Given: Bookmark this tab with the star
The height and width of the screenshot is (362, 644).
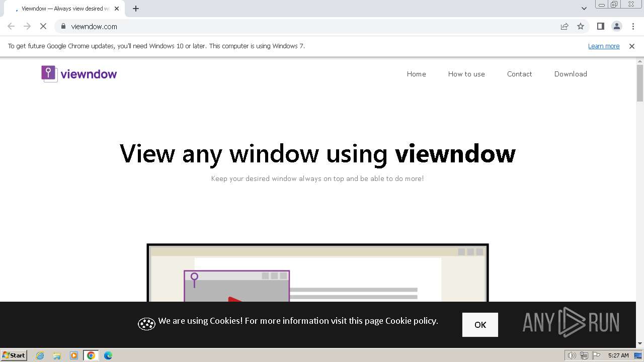Looking at the screenshot, I should (x=581, y=26).
